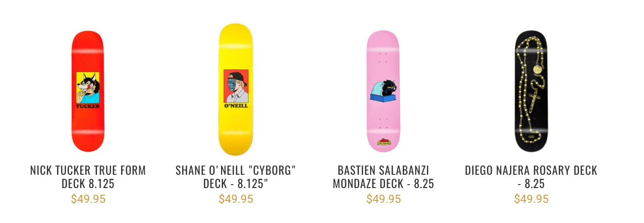Click the O'NEILL name printed on yellow deck

coord(236,105)
